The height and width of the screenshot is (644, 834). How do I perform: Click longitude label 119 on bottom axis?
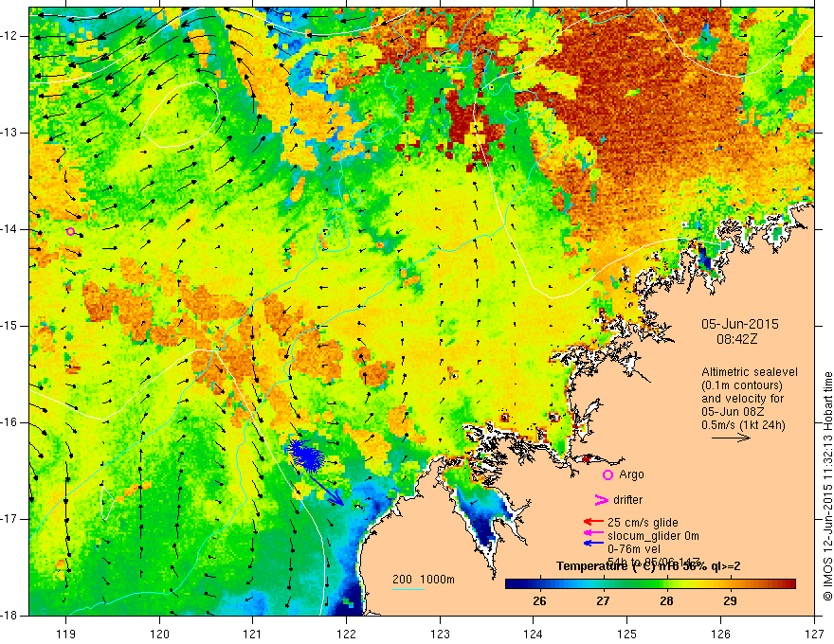[x=66, y=634]
